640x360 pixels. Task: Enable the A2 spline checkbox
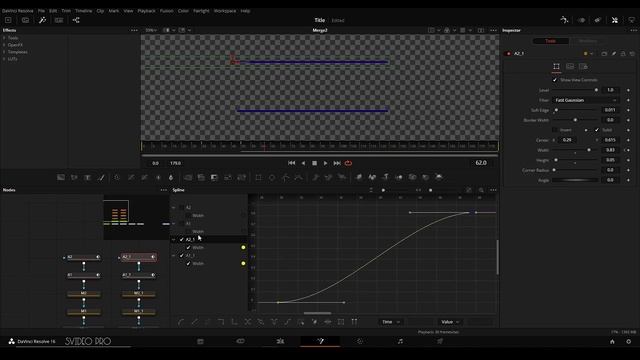click(x=181, y=207)
